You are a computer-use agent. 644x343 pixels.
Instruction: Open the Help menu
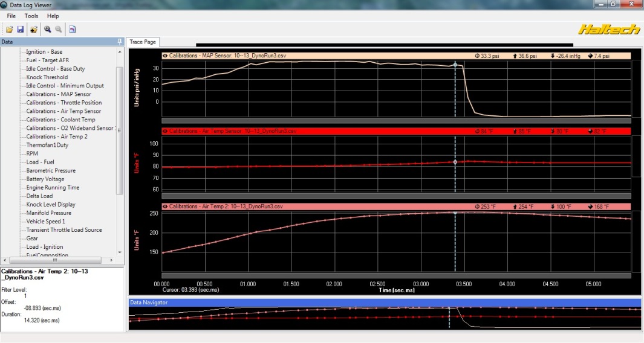point(53,16)
